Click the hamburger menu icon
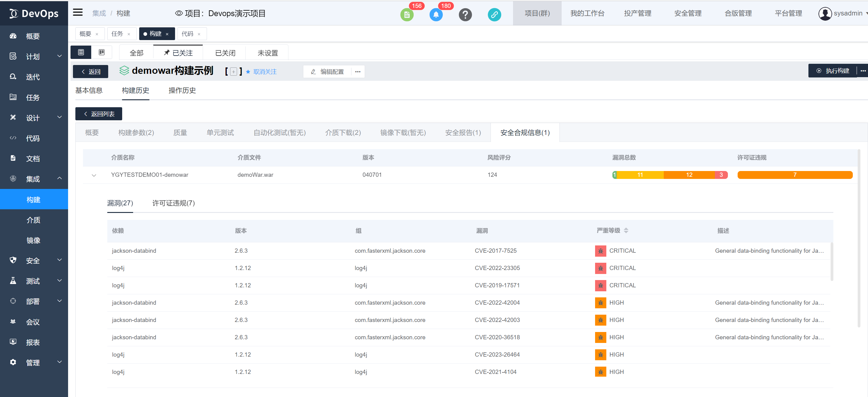Screen dimensions: 868x397 (77, 12)
